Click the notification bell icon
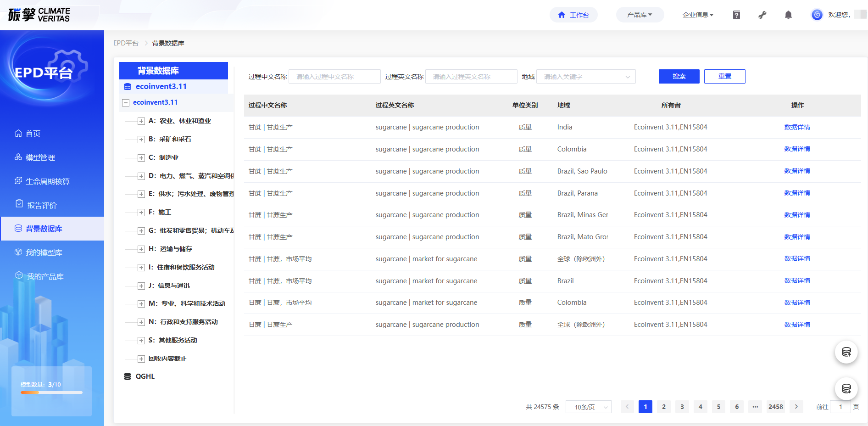868x426 pixels. coord(788,15)
